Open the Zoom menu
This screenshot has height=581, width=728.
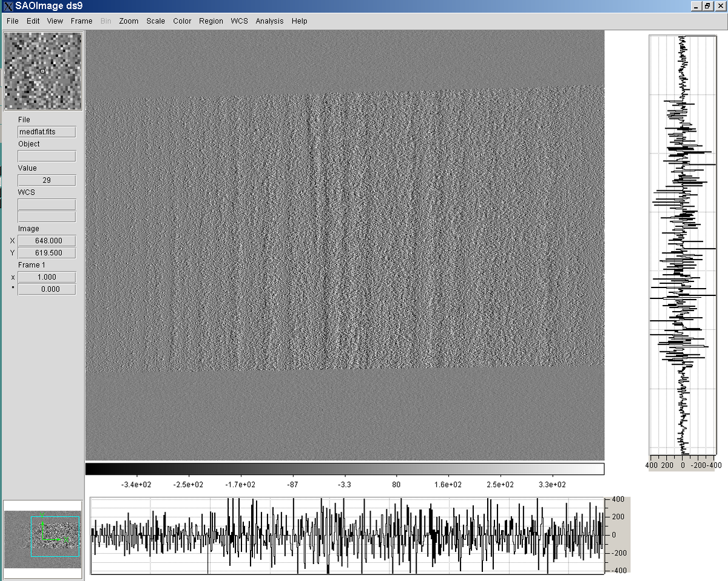click(129, 21)
